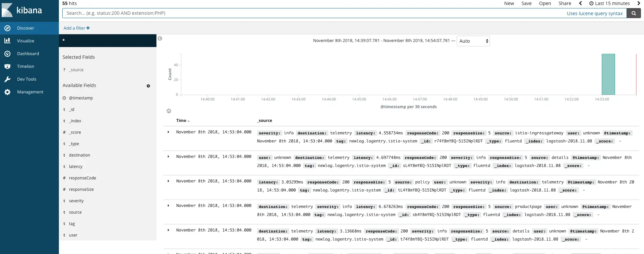Click Share in top menu
Image resolution: width=644 pixels, height=254 pixels.
565,3
